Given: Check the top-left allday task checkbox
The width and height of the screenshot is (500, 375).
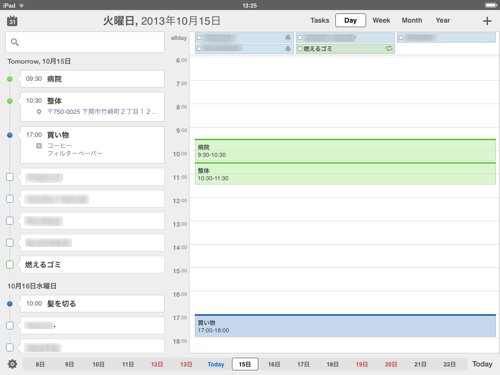Looking at the screenshot, I should coord(199,37).
